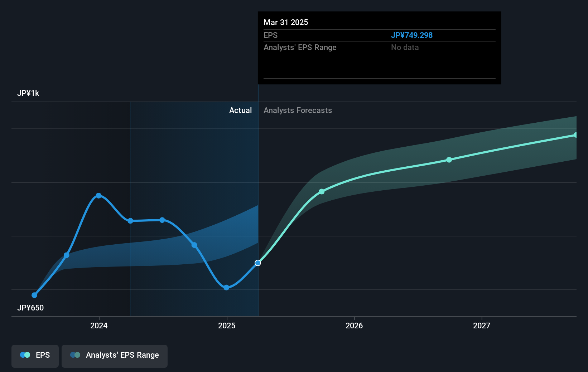This screenshot has width=588, height=372.
Task: Click the JP¥749.298 EPS value in tooltip
Action: pyautogui.click(x=412, y=35)
